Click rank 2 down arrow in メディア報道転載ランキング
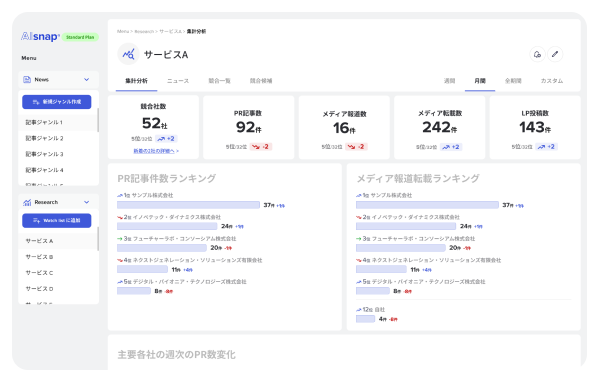Image resolution: width=599 pixels, height=382 pixels. point(359,217)
